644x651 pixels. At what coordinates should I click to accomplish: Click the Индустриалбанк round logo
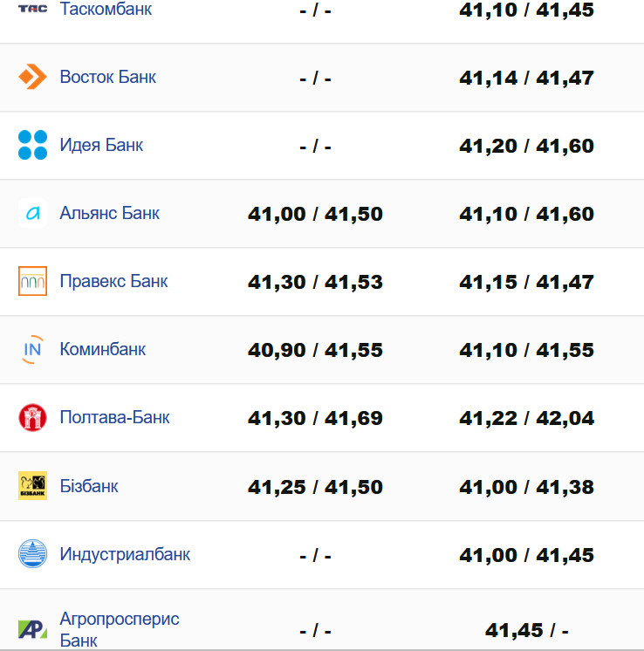coord(32,554)
